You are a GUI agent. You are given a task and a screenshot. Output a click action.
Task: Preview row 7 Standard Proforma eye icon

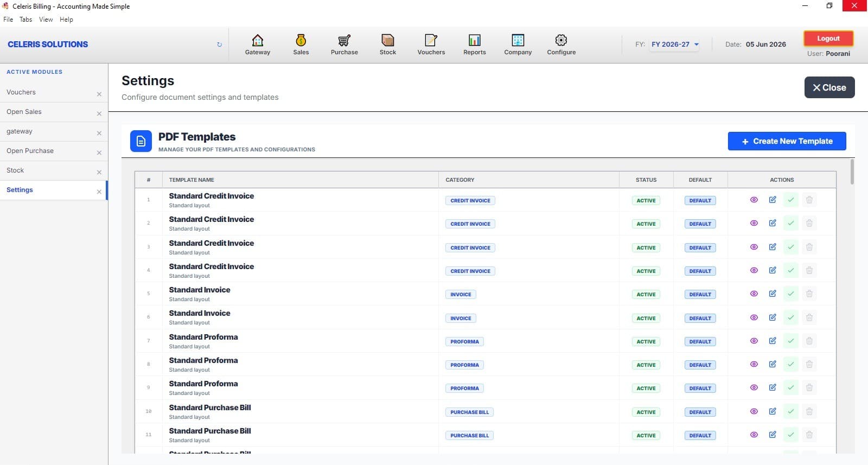coord(754,341)
